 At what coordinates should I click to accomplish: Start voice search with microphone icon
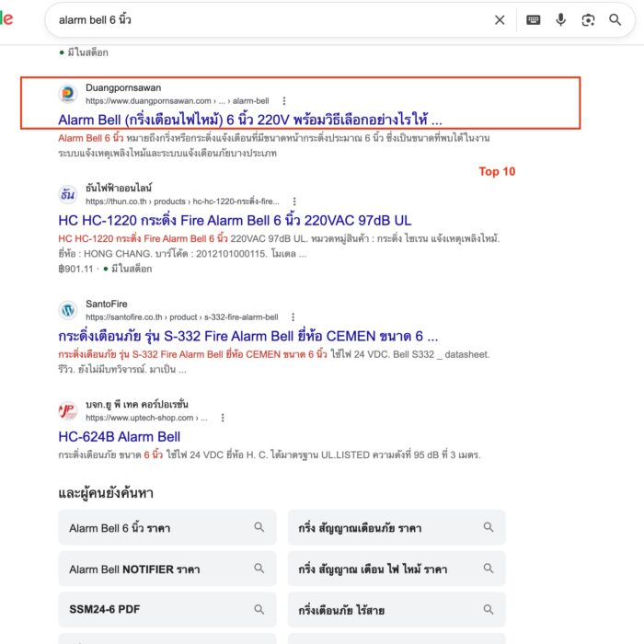(x=560, y=19)
